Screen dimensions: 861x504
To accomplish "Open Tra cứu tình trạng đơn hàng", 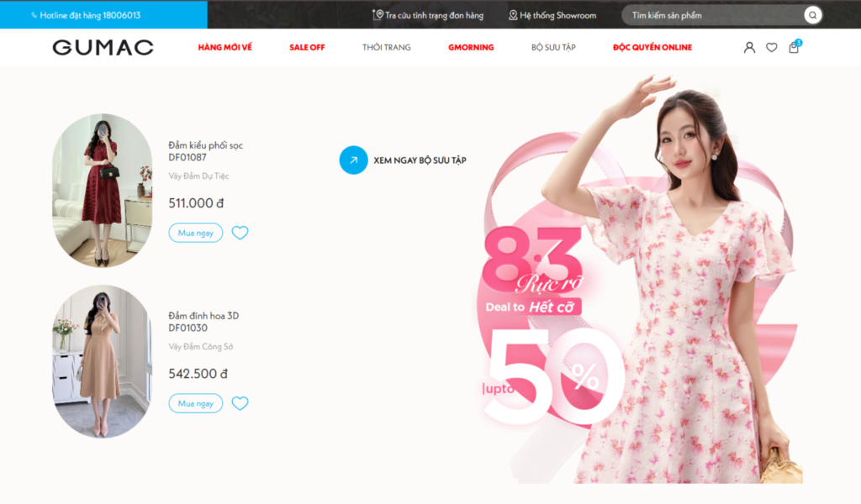I will 435,15.
